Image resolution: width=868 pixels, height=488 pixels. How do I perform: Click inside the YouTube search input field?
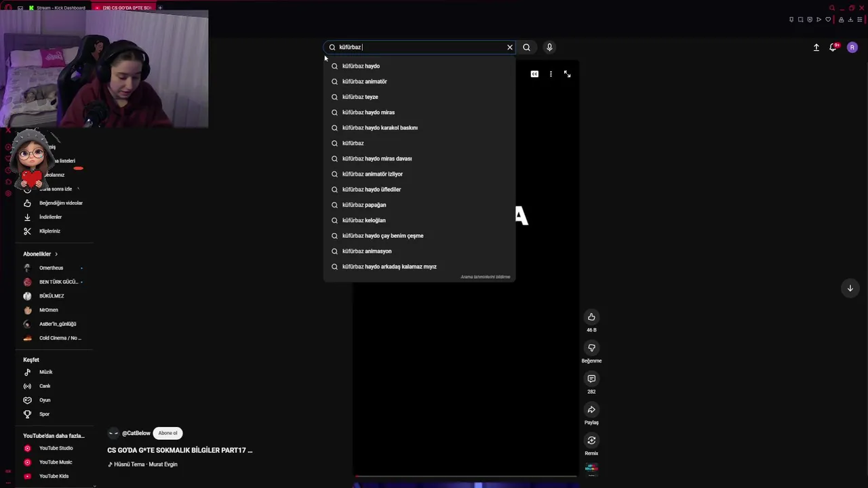tap(420, 47)
